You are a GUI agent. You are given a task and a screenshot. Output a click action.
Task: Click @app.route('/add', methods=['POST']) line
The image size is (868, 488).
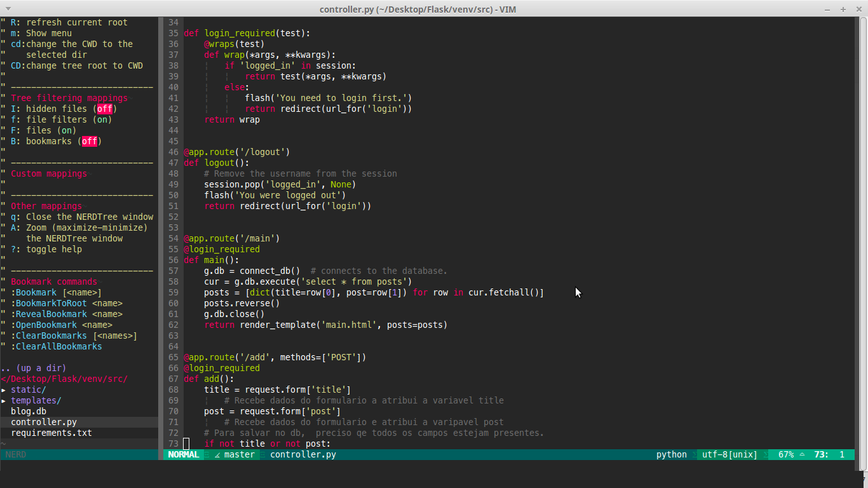point(275,357)
